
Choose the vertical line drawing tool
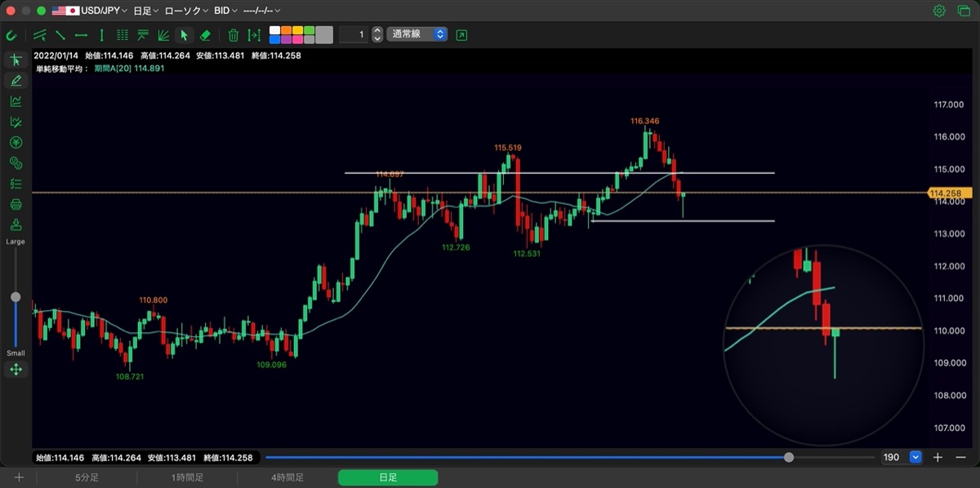(101, 35)
